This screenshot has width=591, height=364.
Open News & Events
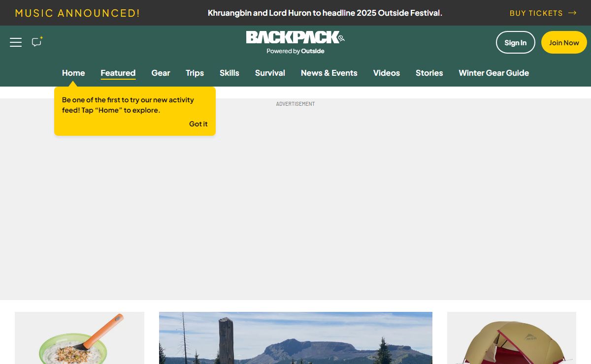tap(329, 73)
